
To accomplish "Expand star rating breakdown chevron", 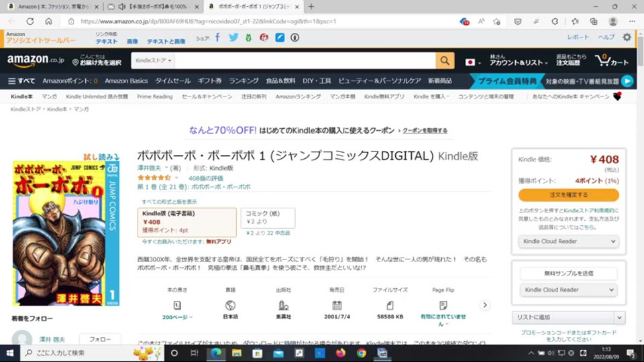I will pos(176,178).
